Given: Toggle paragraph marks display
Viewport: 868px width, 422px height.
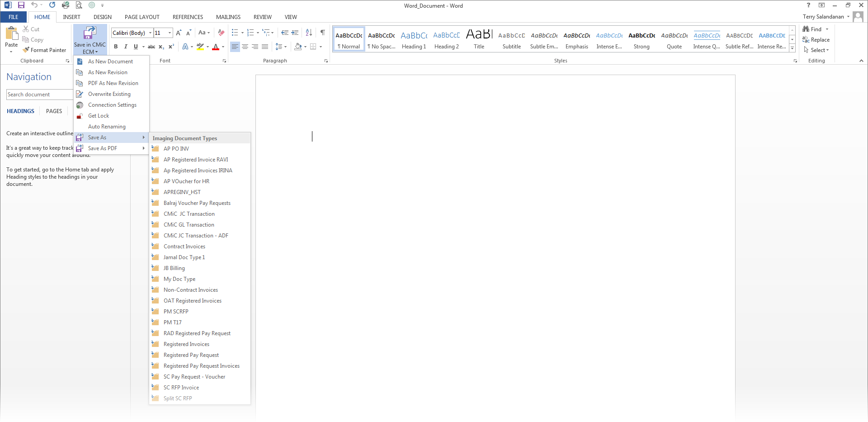Looking at the screenshot, I should [x=322, y=32].
